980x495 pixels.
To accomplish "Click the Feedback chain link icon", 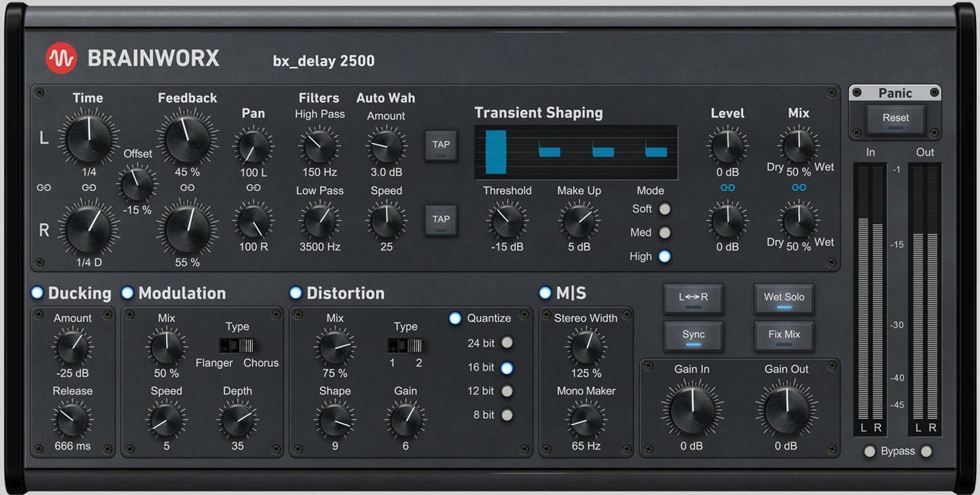I will pos(187,187).
